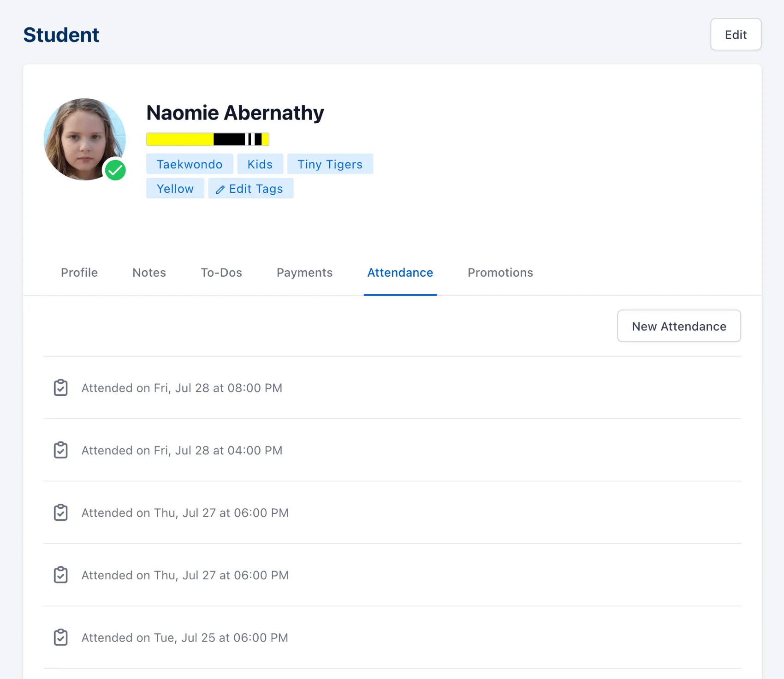Select the Tiny Tigers tag
Image resolution: width=784 pixels, height=679 pixels.
point(330,164)
